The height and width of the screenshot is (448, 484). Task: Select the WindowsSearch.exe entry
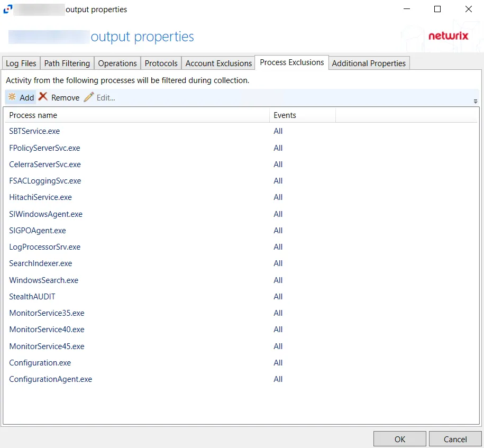(x=241, y=280)
